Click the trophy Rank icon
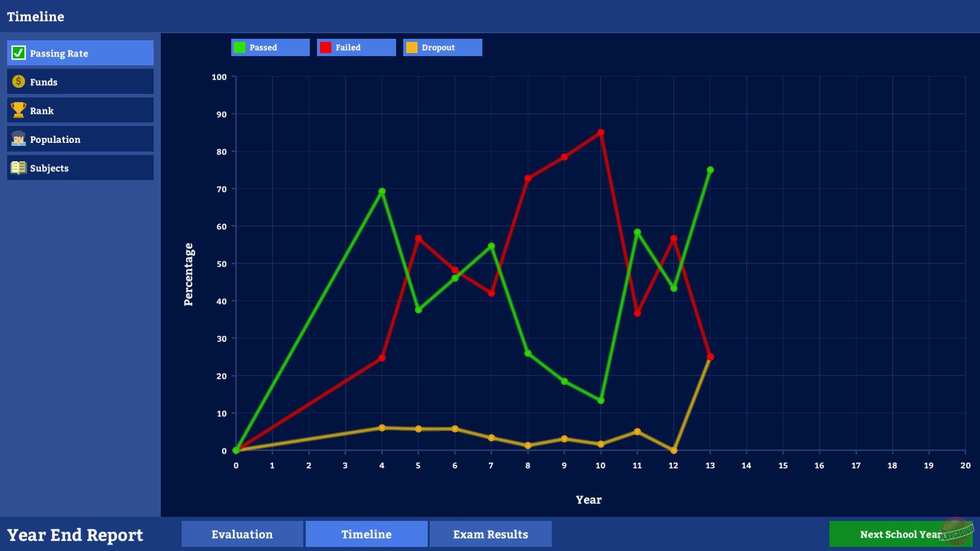 (x=18, y=110)
